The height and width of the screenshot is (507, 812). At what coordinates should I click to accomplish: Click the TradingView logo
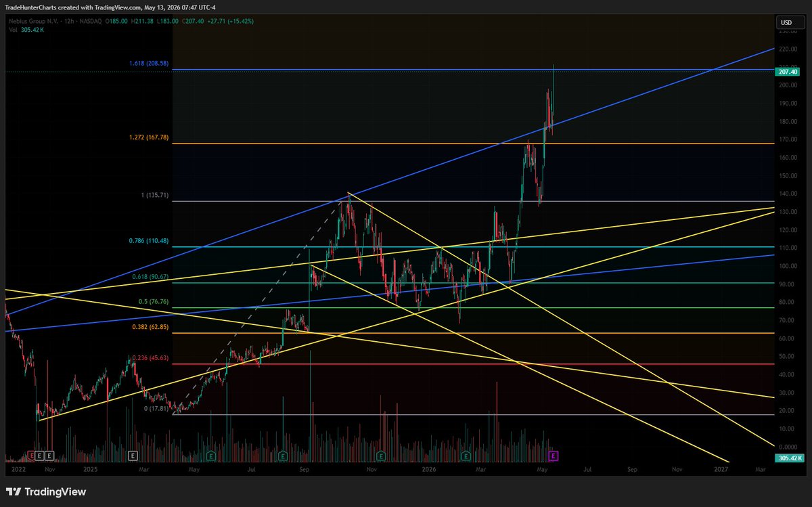[x=46, y=492]
